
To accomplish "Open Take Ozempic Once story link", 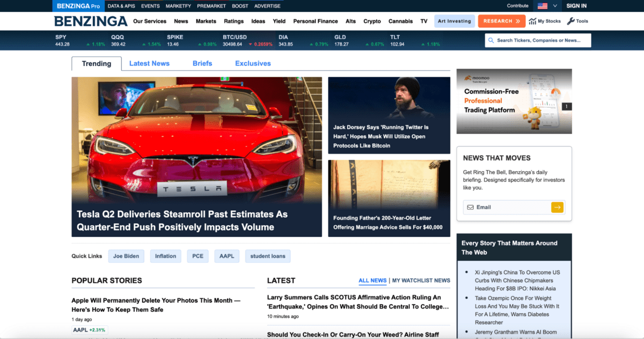I will [517, 310].
